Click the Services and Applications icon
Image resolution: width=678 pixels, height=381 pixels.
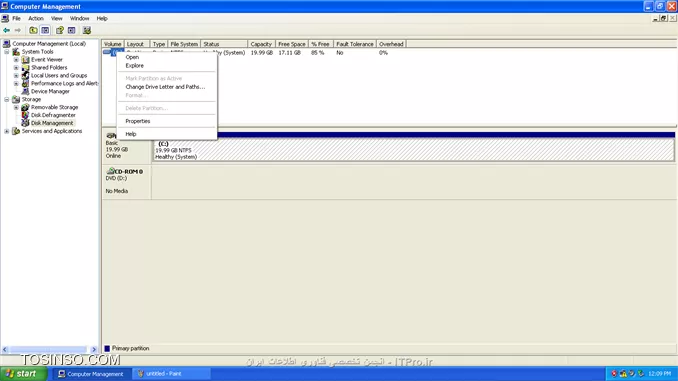pyautogui.click(x=16, y=131)
